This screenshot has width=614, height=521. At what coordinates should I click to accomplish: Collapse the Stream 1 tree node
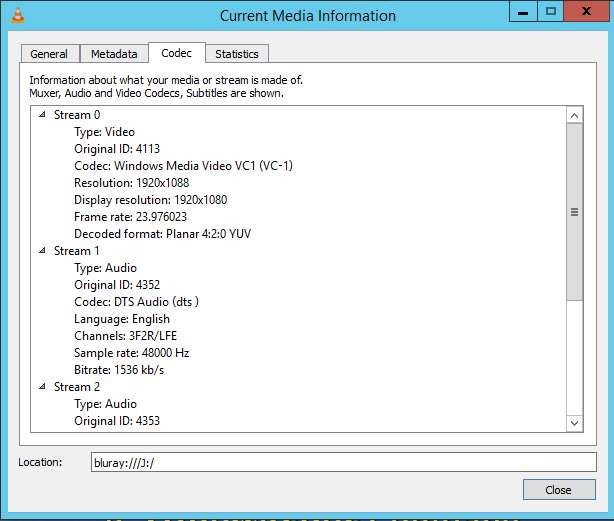pos(42,251)
